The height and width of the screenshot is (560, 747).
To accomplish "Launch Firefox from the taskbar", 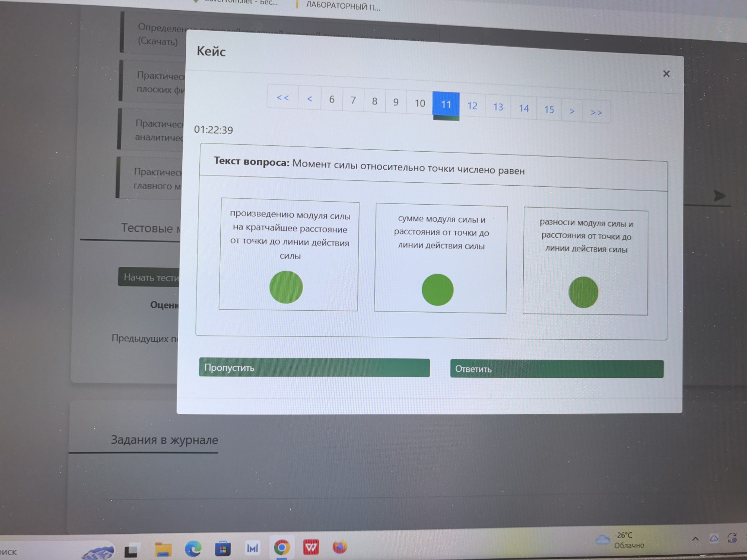I will (339, 547).
